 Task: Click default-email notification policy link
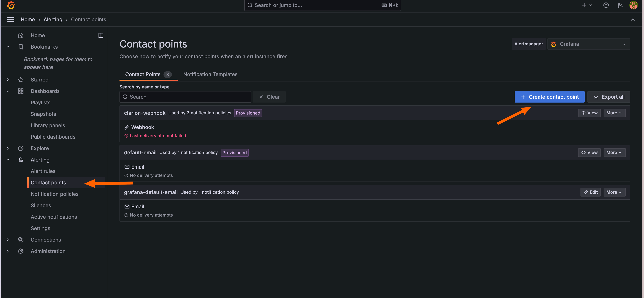[x=189, y=153]
